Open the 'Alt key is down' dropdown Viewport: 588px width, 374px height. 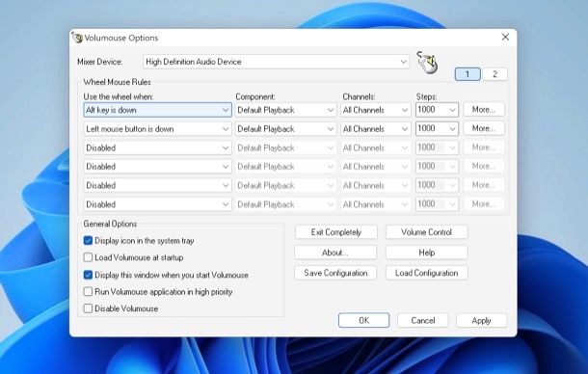157,110
